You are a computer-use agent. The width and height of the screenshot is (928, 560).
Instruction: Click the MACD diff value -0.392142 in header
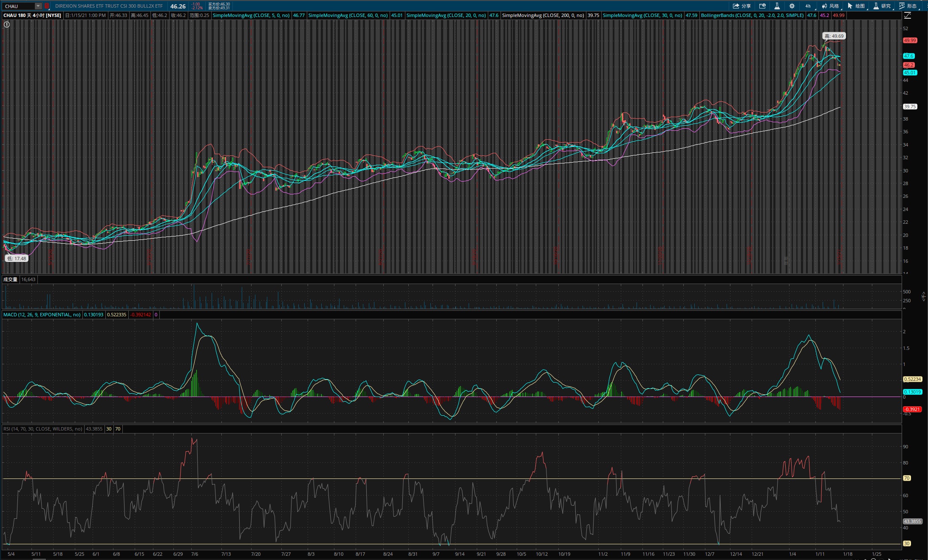pyautogui.click(x=141, y=315)
